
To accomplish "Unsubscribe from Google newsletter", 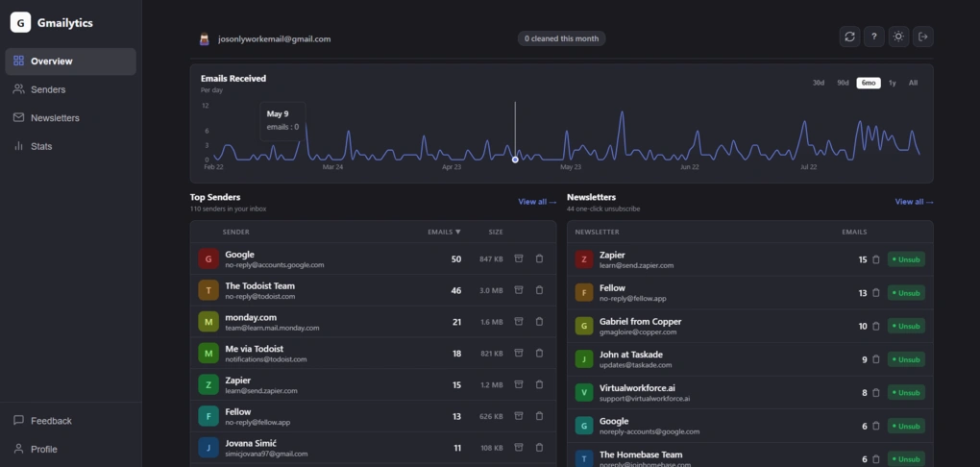I will (906, 426).
